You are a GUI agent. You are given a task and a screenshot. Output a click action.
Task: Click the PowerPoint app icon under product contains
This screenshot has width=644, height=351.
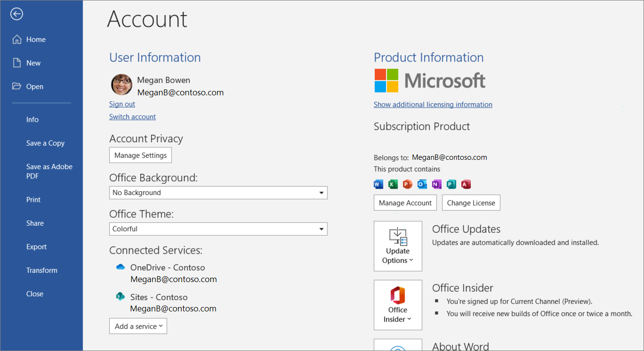pos(408,184)
